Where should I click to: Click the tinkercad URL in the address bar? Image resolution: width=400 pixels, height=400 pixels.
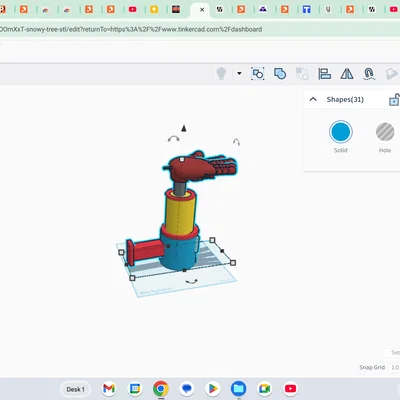tap(131, 29)
